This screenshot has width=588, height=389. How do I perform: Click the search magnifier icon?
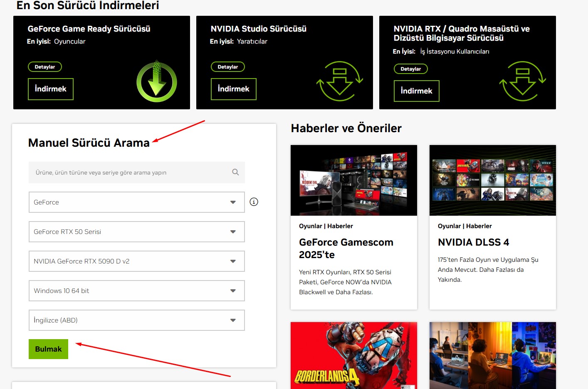click(x=235, y=172)
